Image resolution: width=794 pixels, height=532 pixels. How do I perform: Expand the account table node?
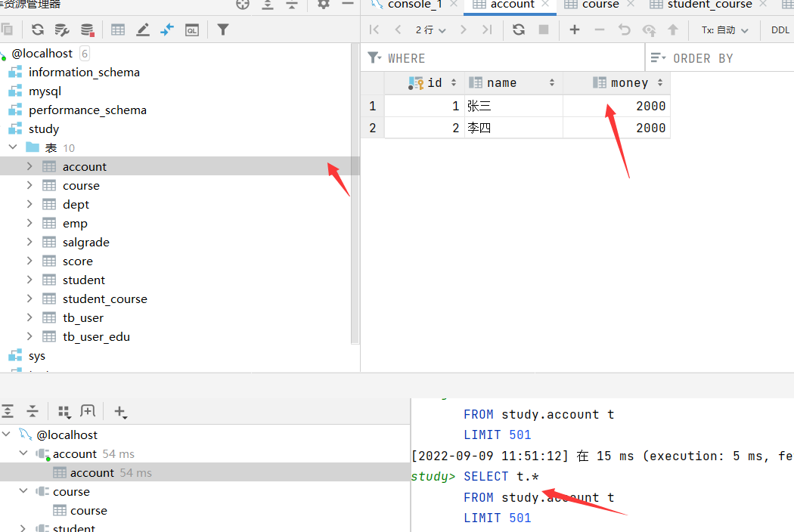[x=29, y=166]
